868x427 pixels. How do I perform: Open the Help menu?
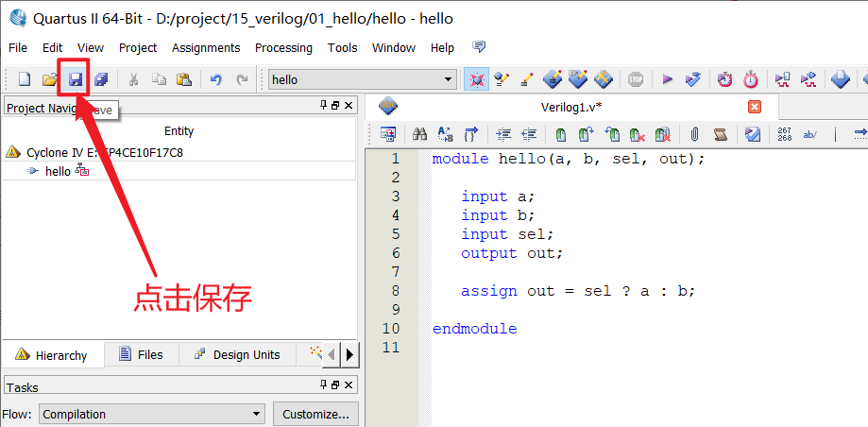click(442, 48)
